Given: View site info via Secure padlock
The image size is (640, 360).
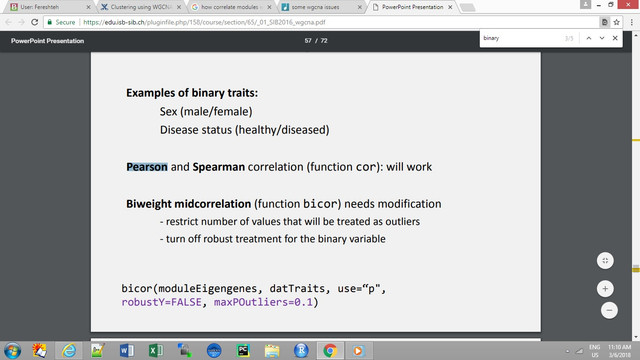Looking at the screenshot, I should 61,22.
